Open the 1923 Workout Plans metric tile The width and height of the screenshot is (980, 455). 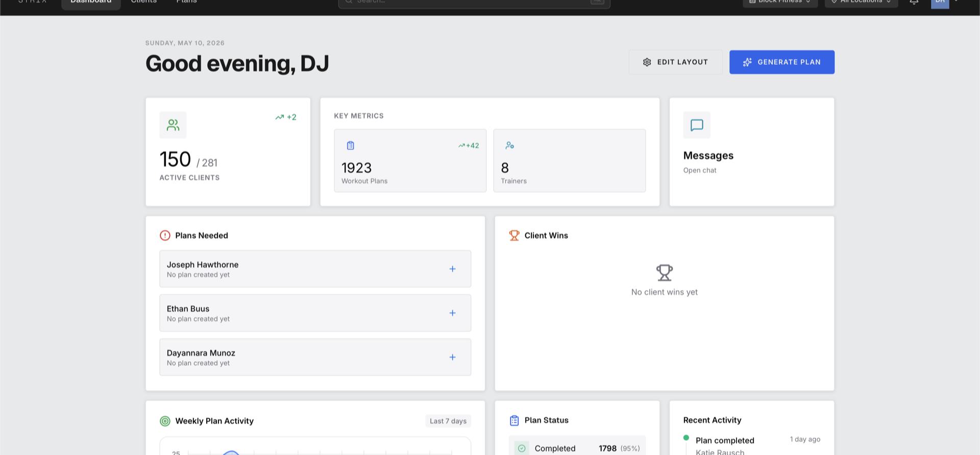coord(410,161)
